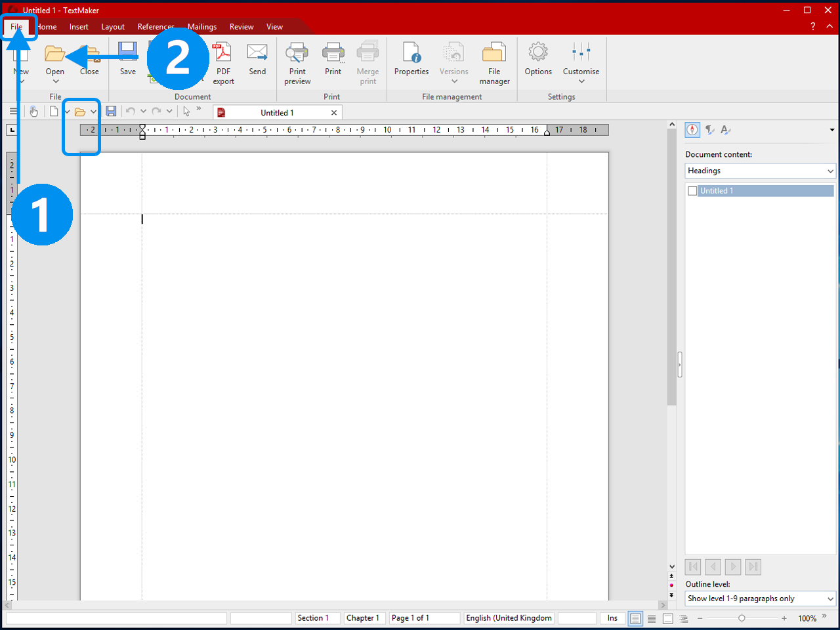Click the character formatting icon in the sidebar
The image size is (840, 630).
[x=725, y=130]
